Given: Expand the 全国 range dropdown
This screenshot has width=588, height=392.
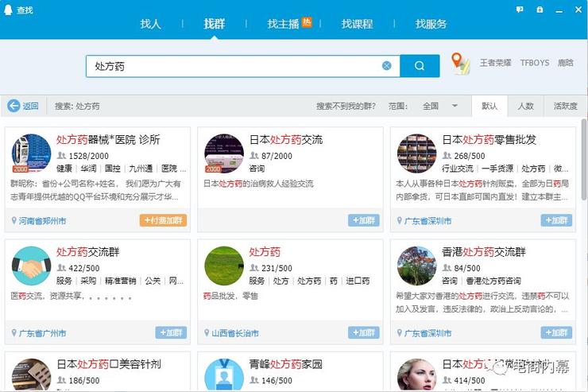Looking at the screenshot, I should [455, 106].
